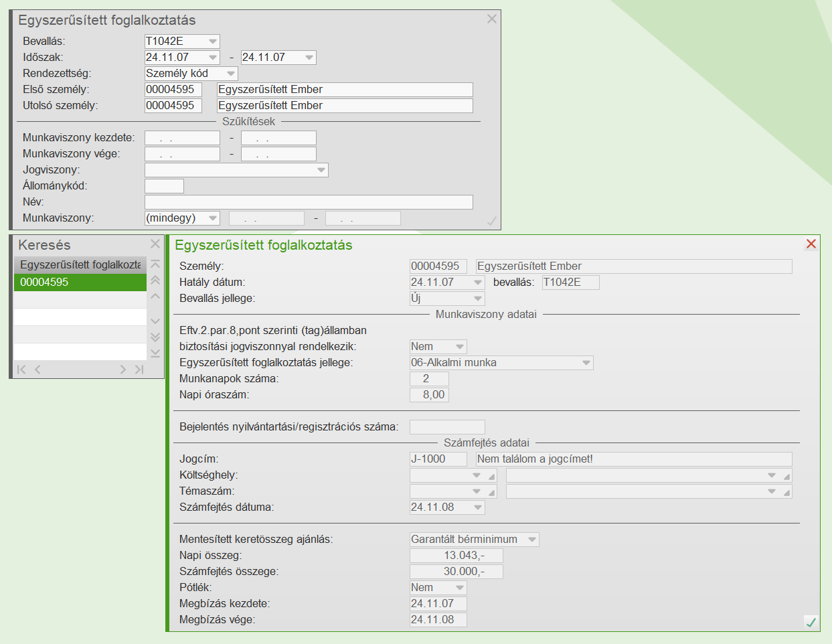Close the Keresés search panel
832x644 pixels.
tap(155, 244)
